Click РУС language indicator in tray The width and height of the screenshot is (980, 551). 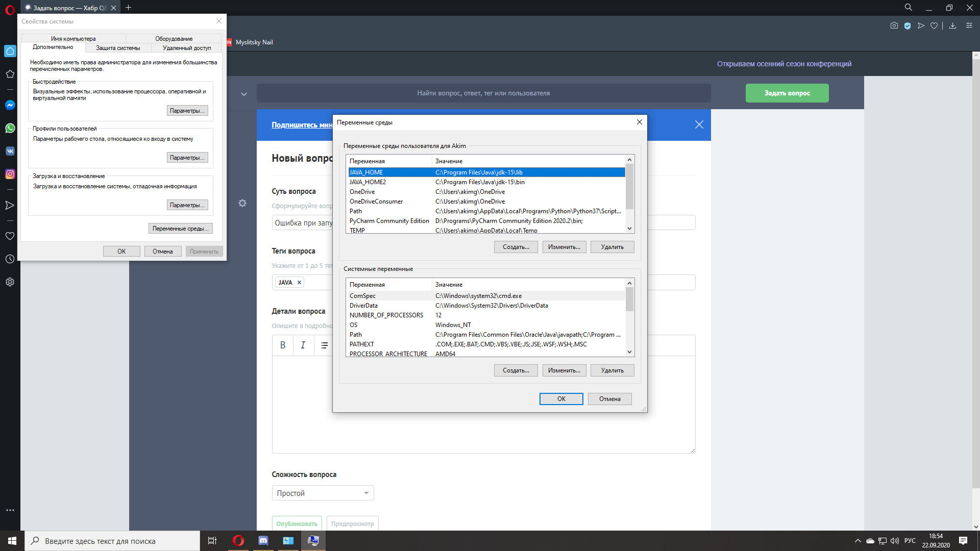tap(910, 541)
